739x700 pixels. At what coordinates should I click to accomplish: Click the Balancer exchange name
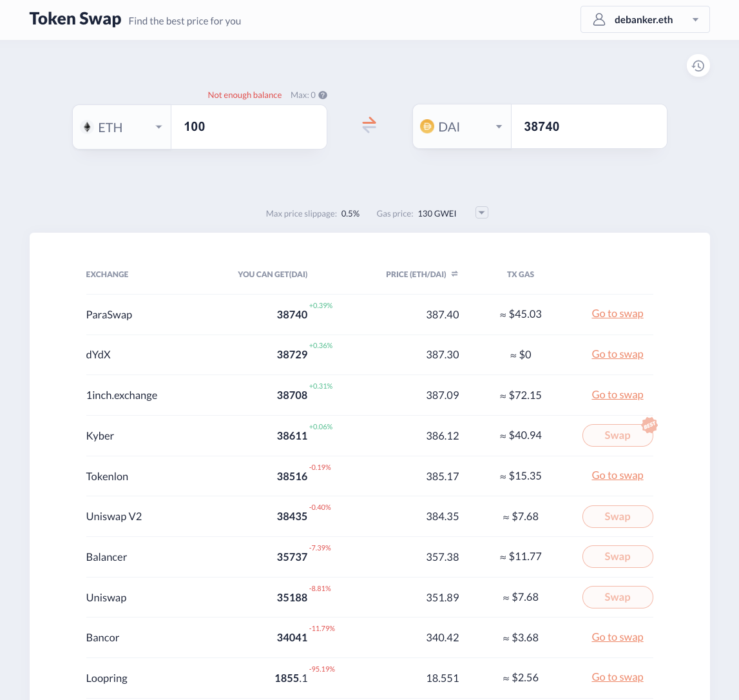tap(106, 557)
